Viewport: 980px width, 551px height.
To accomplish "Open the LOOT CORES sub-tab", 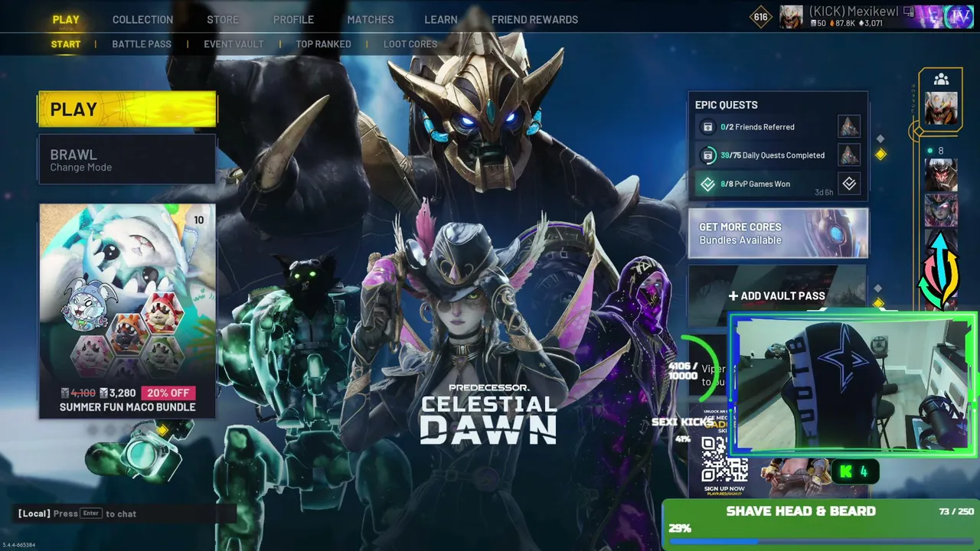I will (x=410, y=44).
